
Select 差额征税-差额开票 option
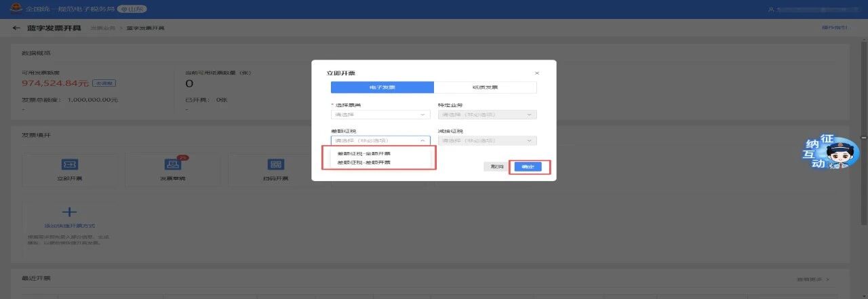[364, 163]
